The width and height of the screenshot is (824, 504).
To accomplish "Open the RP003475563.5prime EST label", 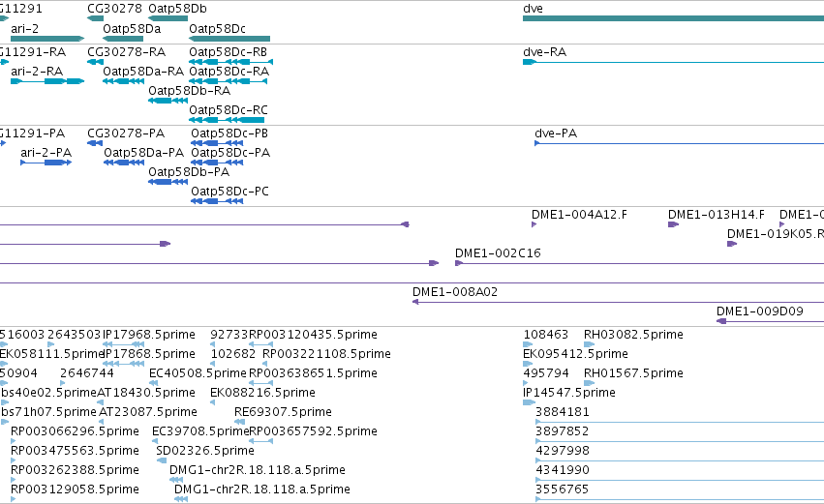I will (x=75, y=451).
